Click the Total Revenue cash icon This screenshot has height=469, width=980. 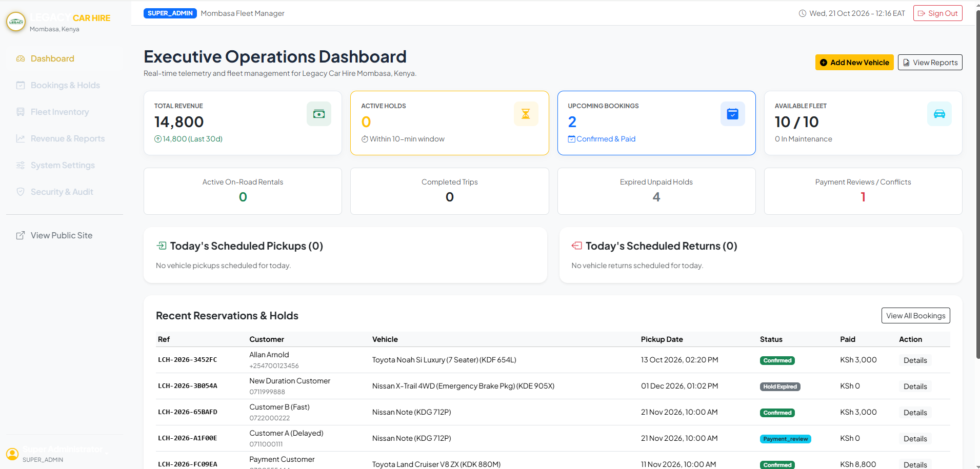(319, 114)
